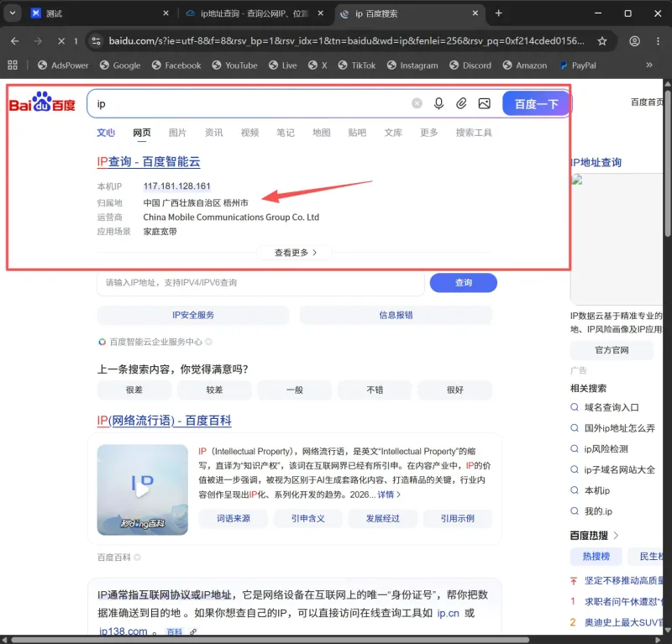672x644 pixels.
Task: Open the 地图 tab
Action: click(x=322, y=133)
